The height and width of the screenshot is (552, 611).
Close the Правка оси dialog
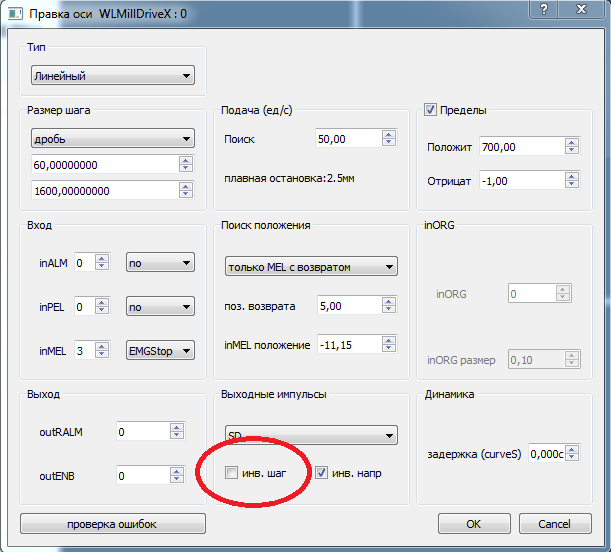pyautogui.click(x=581, y=9)
